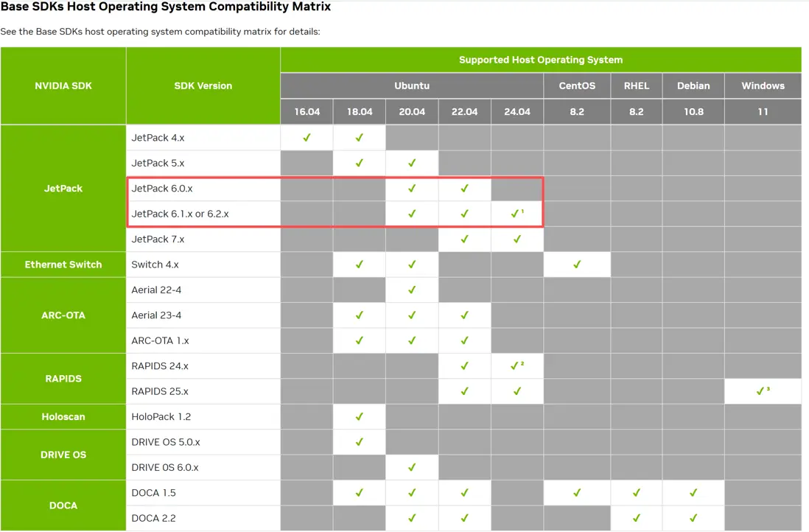Click RAPIDS 25.x Windows 11 checkmark with footnote 3
Image resolution: width=809 pixels, height=532 pixels.
[763, 391]
